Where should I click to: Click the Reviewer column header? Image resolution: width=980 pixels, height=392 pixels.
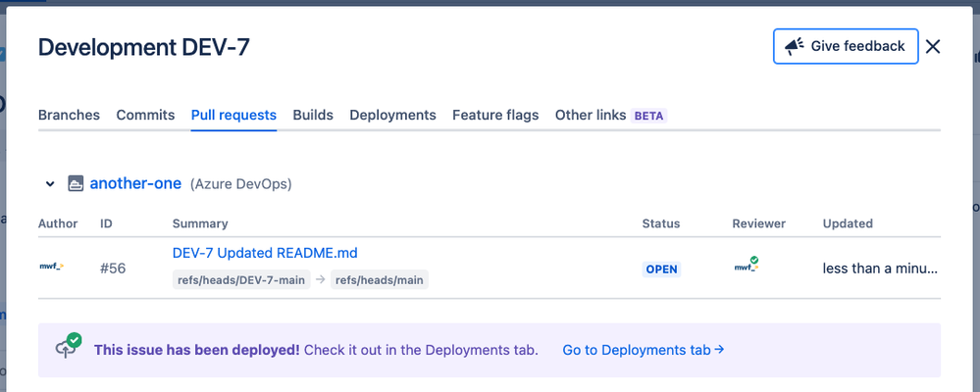pos(758,223)
